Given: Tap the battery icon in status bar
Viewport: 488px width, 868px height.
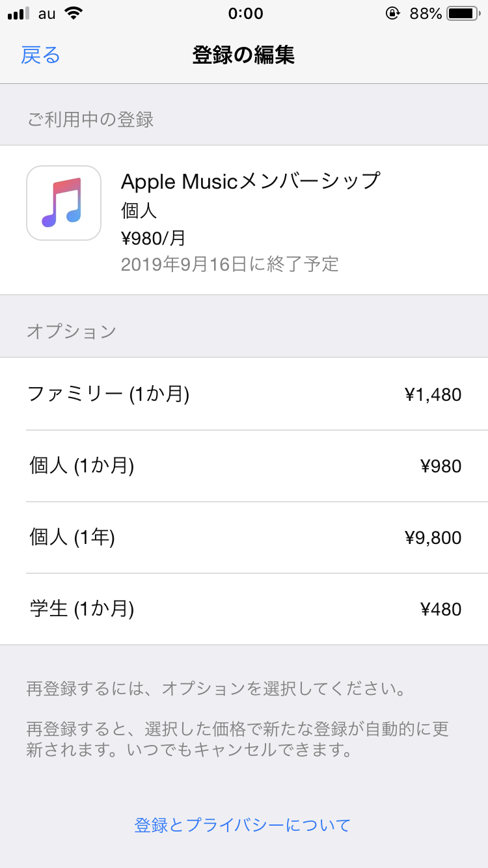Looking at the screenshot, I should coord(463,14).
